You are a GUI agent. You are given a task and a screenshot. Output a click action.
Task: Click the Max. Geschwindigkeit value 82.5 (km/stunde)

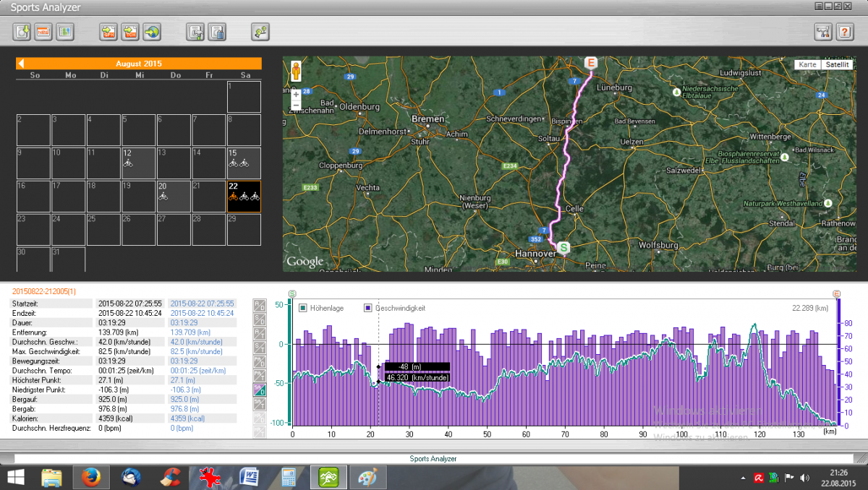pyautogui.click(x=124, y=351)
